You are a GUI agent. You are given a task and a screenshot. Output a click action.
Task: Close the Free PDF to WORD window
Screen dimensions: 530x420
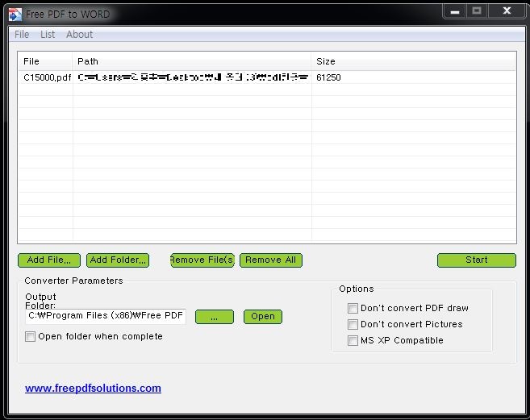[x=507, y=11]
